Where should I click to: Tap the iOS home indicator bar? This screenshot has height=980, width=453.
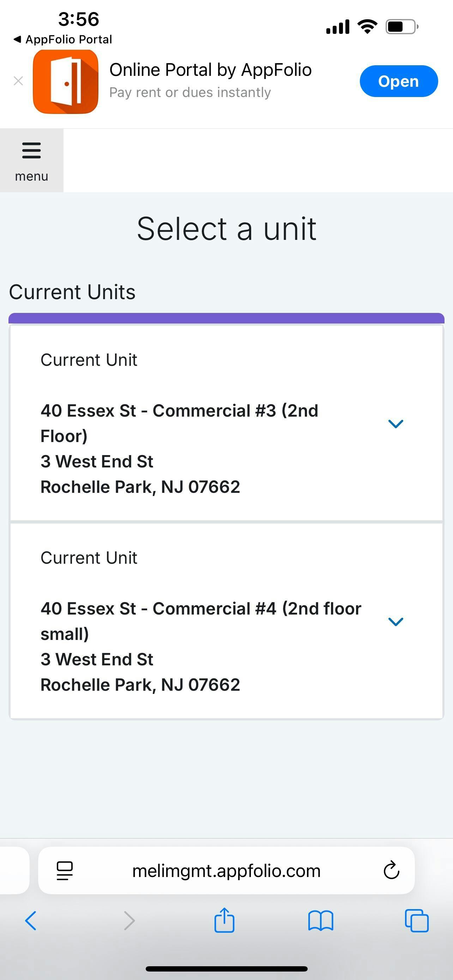point(226,969)
